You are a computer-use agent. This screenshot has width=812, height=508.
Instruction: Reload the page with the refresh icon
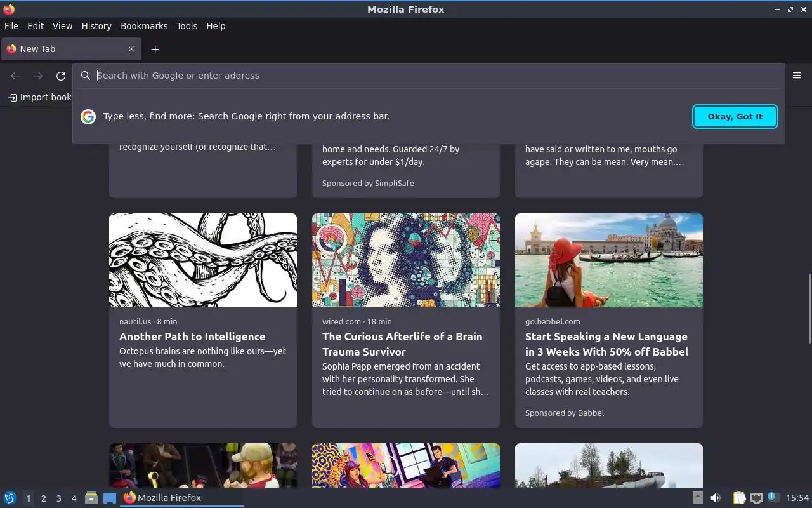[x=61, y=76]
